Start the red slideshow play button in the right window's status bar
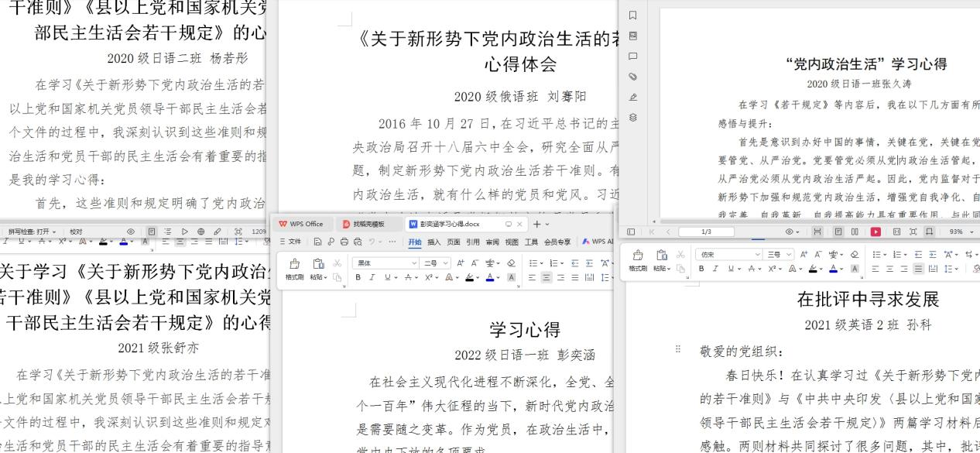This screenshot has width=980, height=453. (x=876, y=232)
